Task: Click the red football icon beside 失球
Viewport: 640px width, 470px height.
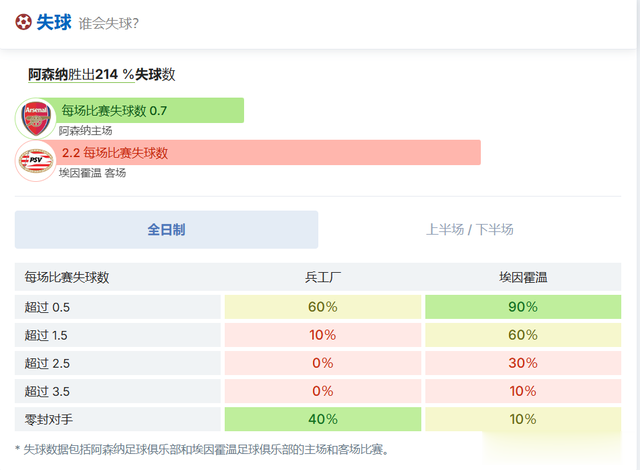Action: coord(24,22)
